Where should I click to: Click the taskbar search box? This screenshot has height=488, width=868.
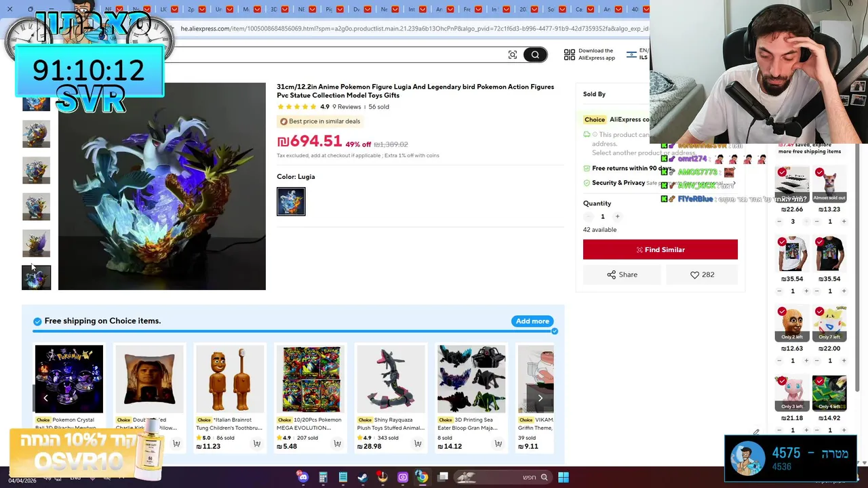[502, 477]
